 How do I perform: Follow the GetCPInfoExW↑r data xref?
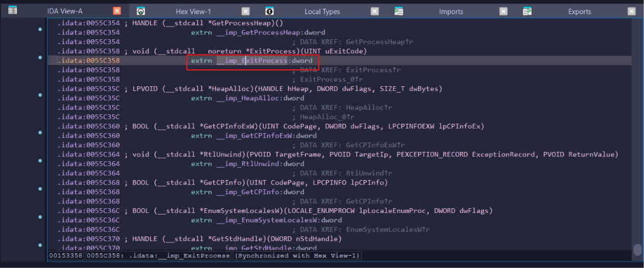(376, 145)
